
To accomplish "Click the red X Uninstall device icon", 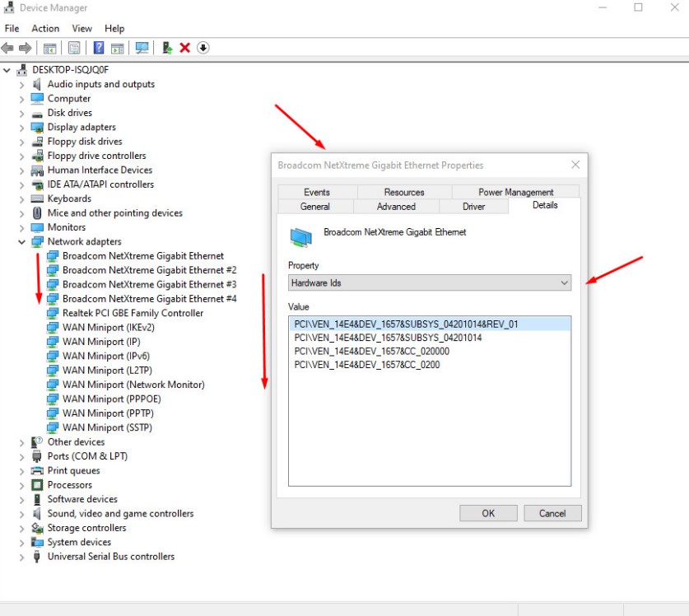I will pos(184,48).
